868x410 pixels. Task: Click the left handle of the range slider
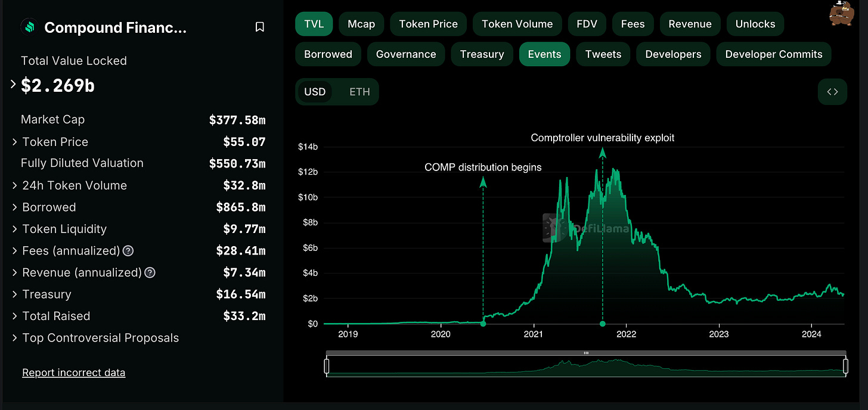327,366
